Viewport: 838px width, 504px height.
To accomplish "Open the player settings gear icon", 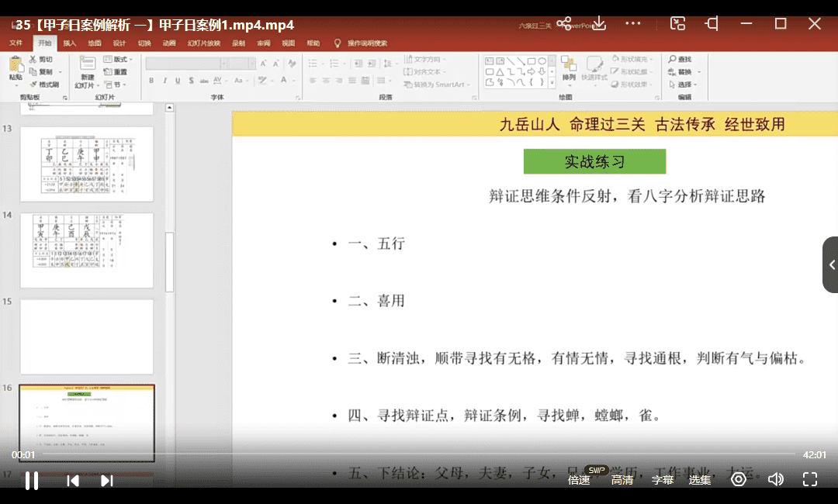I will tap(739, 480).
